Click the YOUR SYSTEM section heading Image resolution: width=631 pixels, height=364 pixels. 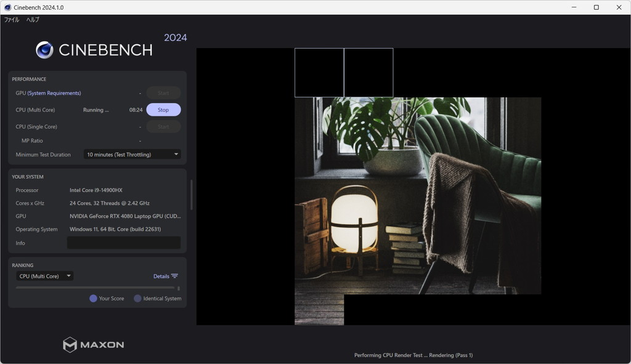27,177
